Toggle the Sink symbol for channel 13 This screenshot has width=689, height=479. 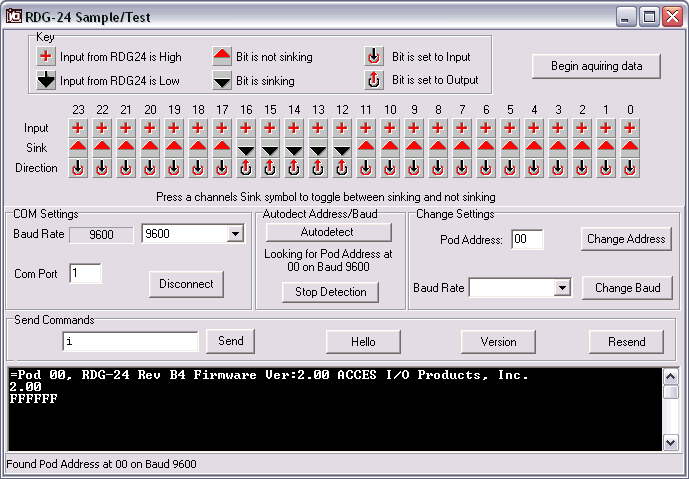(318, 148)
